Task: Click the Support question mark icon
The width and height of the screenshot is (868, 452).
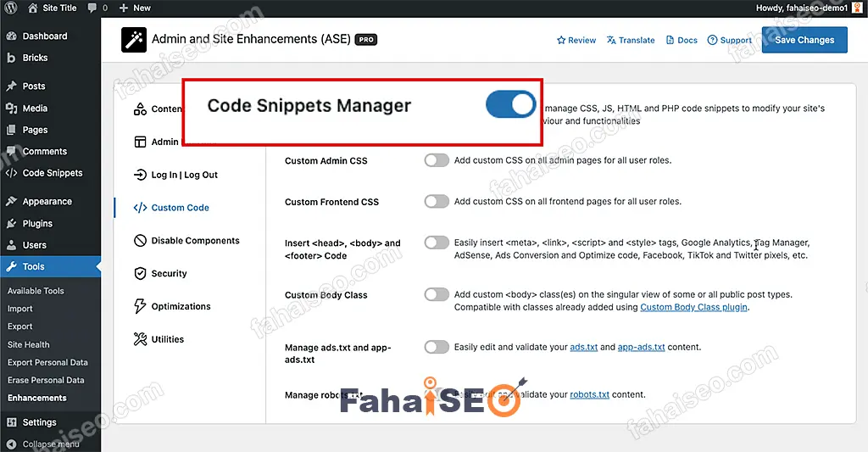Action: coord(712,40)
